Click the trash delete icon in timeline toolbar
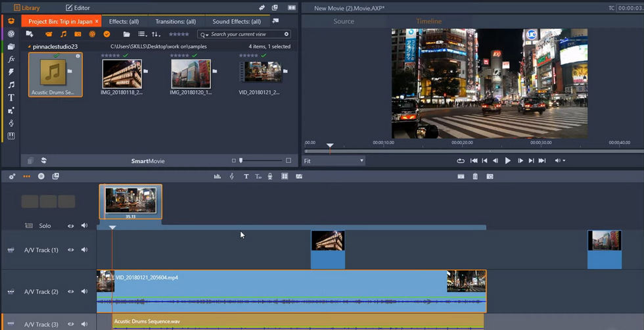Image resolution: width=644 pixels, height=330 pixels. point(475,176)
